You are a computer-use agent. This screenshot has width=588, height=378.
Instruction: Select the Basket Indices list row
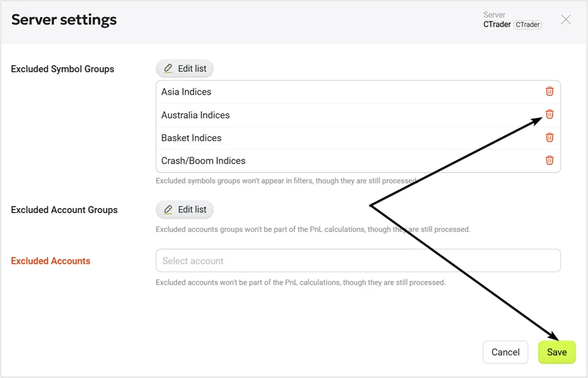click(x=358, y=138)
